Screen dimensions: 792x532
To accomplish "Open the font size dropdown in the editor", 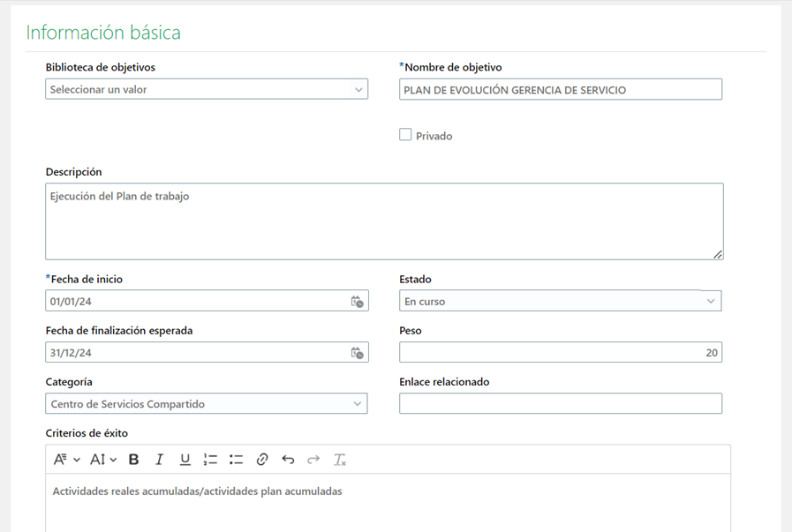I will (x=103, y=460).
